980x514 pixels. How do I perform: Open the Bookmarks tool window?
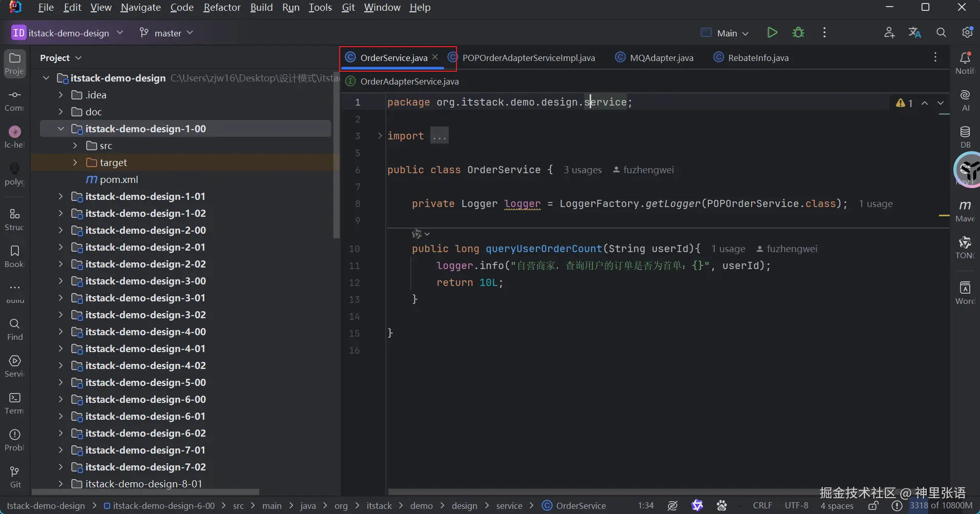pos(15,256)
